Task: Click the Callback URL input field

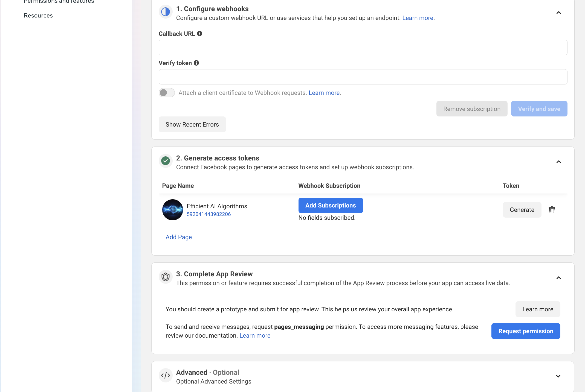Action: click(x=363, y=48)
